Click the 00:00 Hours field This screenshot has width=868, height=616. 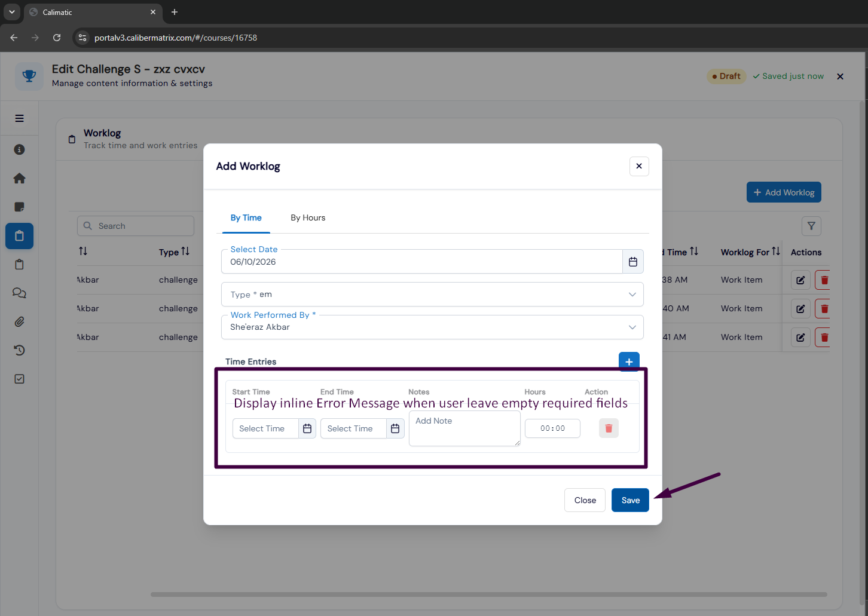552,428
